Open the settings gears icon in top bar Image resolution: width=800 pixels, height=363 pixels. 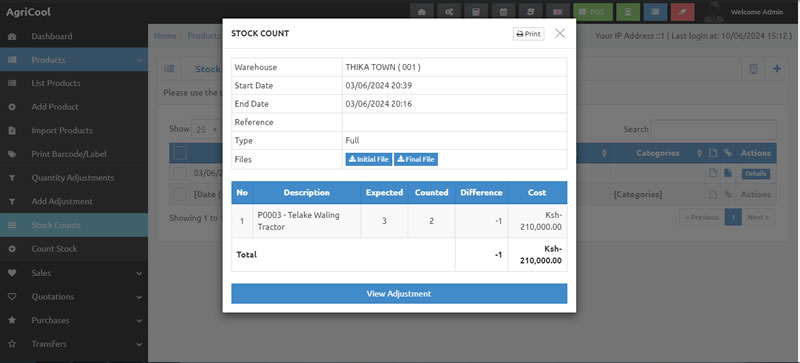tap(448, 12)
